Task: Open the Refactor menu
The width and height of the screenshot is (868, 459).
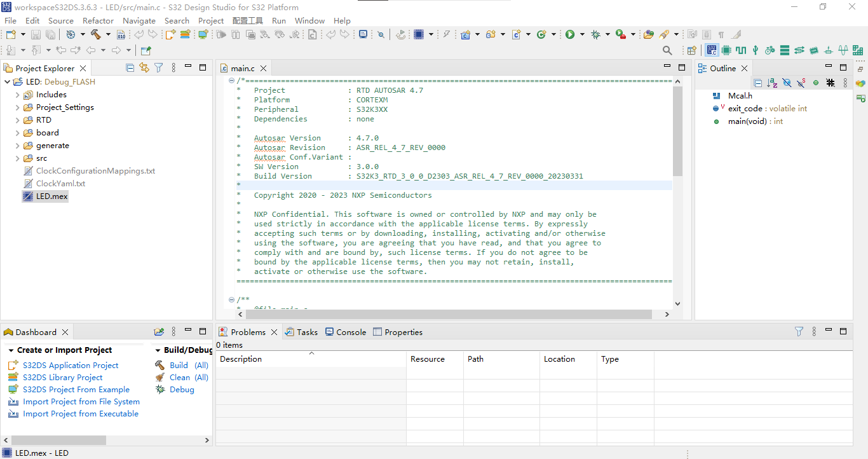Action: point(98,20)
